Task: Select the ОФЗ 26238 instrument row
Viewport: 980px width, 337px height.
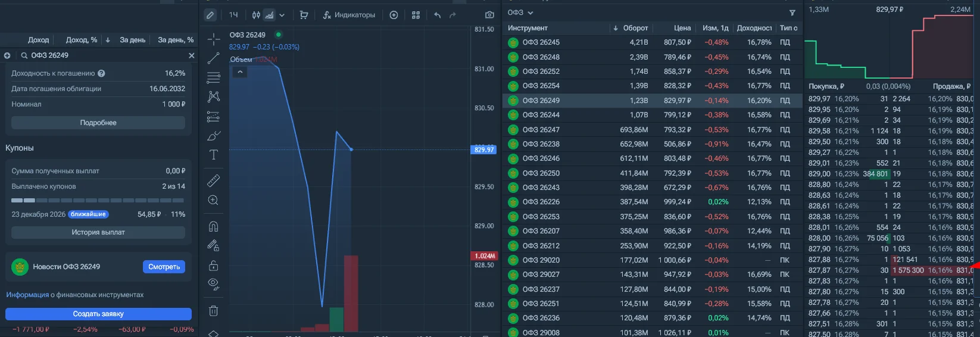Action: pyautogui.click(x=653, y=144)
